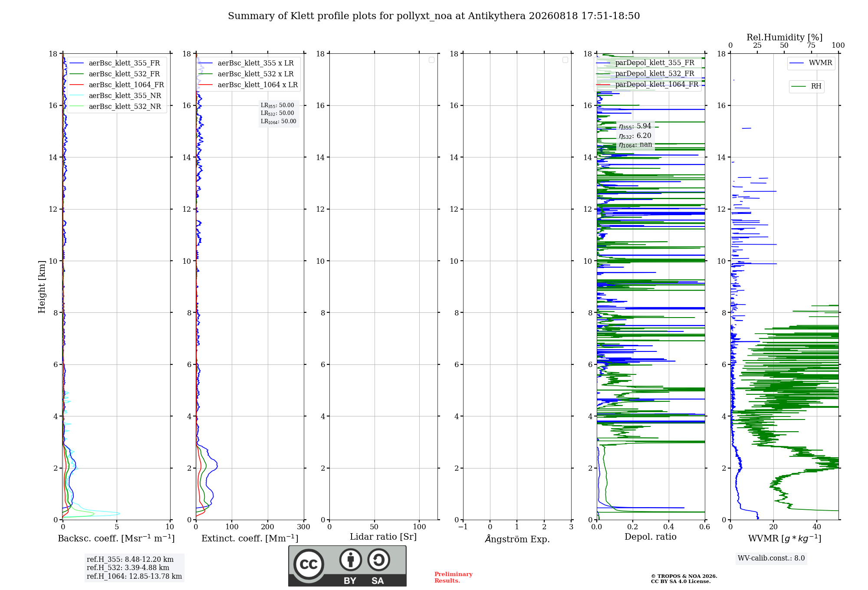Click the LR1064: 50.00 annotation
The height and width of the screenshot is (590, 868).
(279, 121)
